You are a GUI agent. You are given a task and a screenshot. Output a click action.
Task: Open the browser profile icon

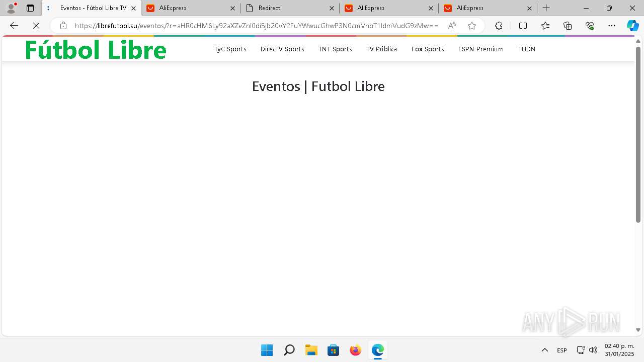coord(11,8)
